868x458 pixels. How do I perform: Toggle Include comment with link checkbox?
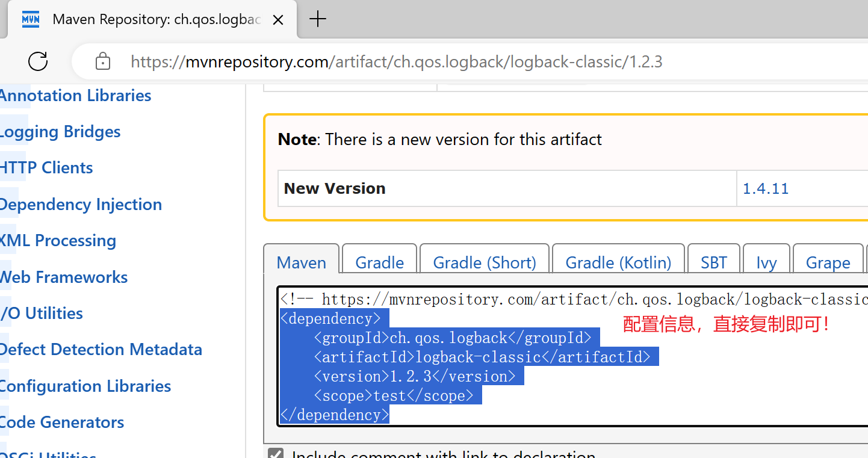[x=275, y=454]
